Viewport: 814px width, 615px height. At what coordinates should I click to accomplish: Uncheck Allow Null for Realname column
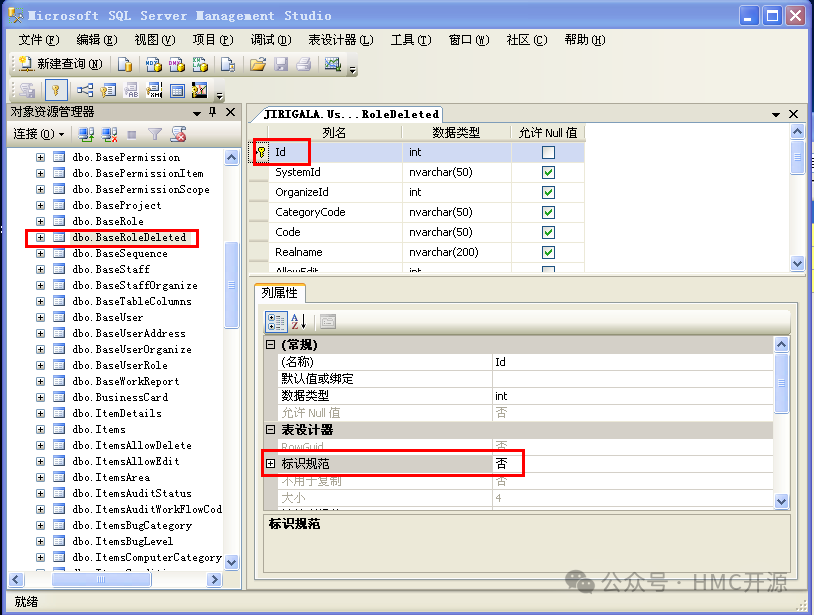[548, 252]
